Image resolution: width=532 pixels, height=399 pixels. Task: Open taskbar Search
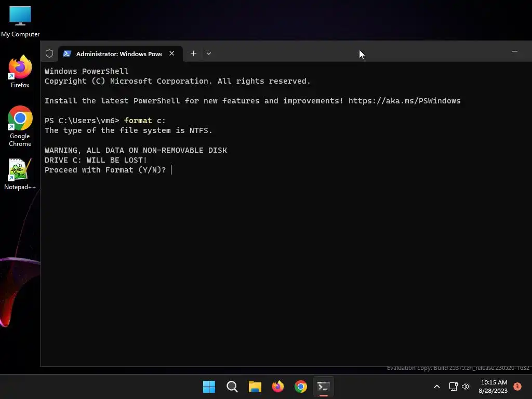click(232, 387)
